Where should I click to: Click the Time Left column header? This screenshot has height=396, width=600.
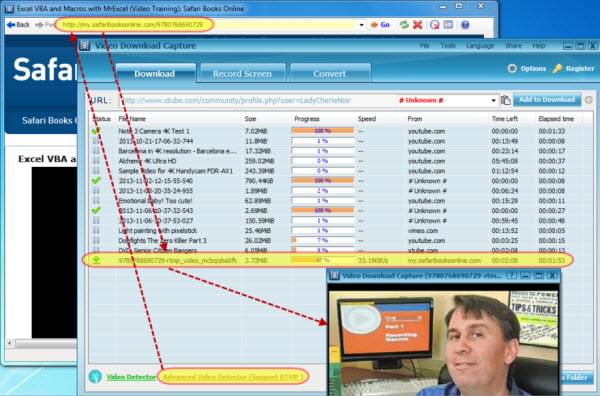point(505,119)
